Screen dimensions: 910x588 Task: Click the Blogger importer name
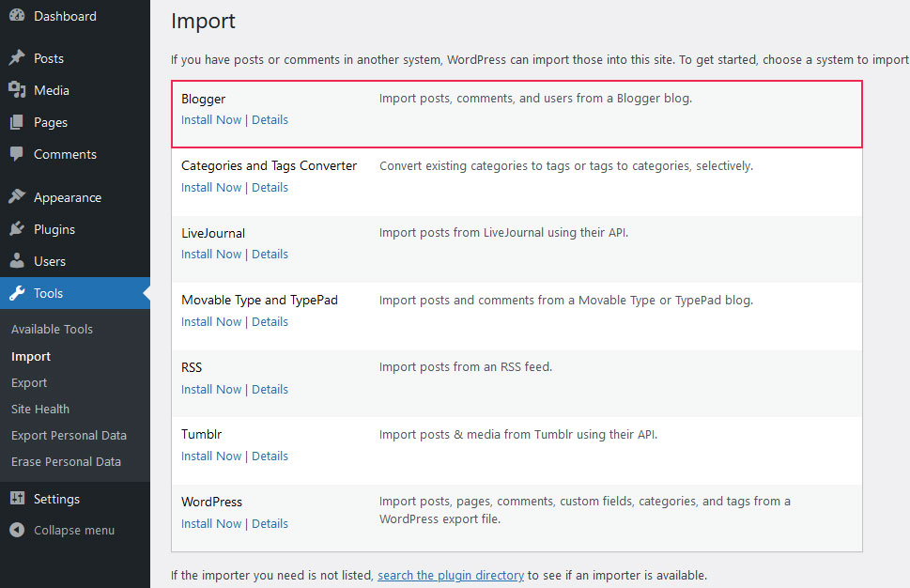(x=203, y=100)
